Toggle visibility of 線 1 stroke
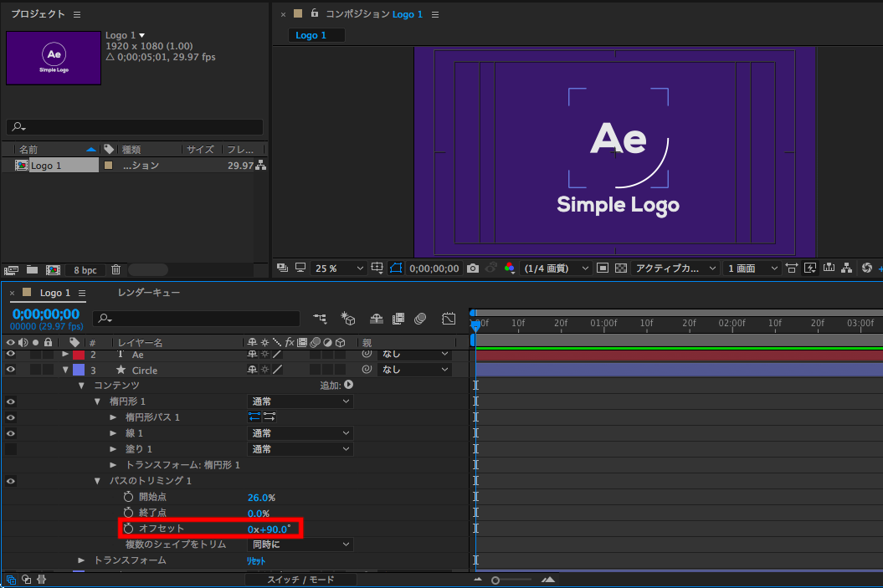Image resolution: width=883 pixels, height=588 pixels. click(11, 433)
